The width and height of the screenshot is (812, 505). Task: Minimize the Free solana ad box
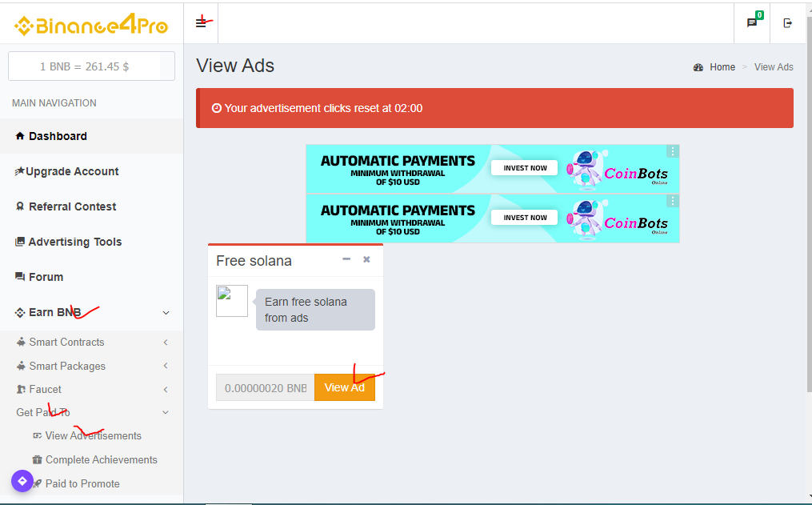click(346, 259)
